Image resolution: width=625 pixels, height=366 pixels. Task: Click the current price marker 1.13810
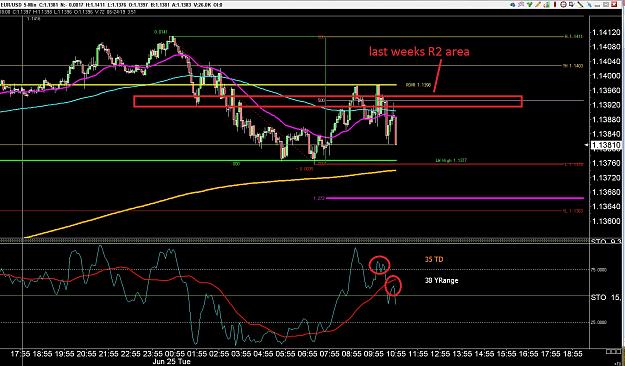point(605,145)
